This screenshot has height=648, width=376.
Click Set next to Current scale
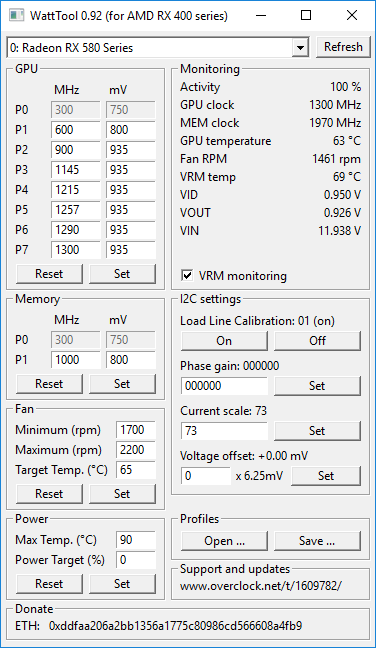point(317,431)
